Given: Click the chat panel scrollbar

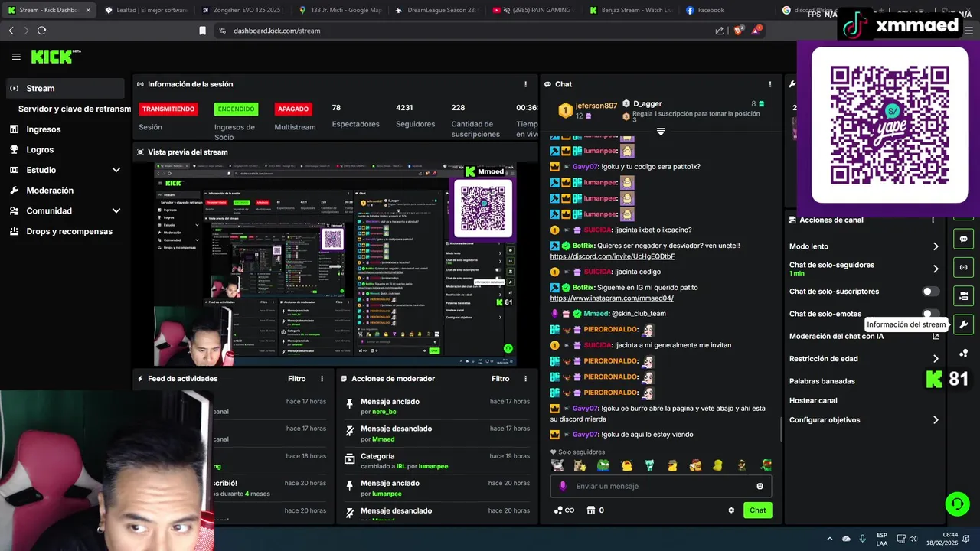Looking at the screenshot, I should pos(780,429).
